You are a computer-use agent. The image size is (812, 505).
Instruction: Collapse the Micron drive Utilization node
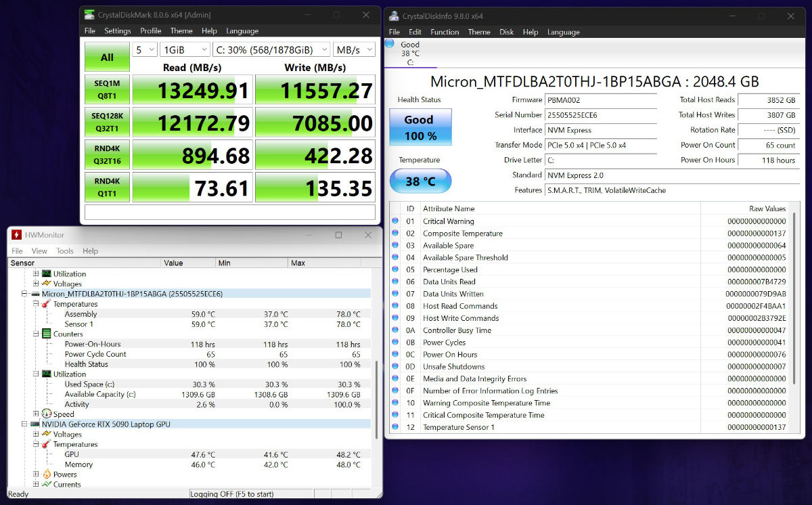(x=36, y=374)
